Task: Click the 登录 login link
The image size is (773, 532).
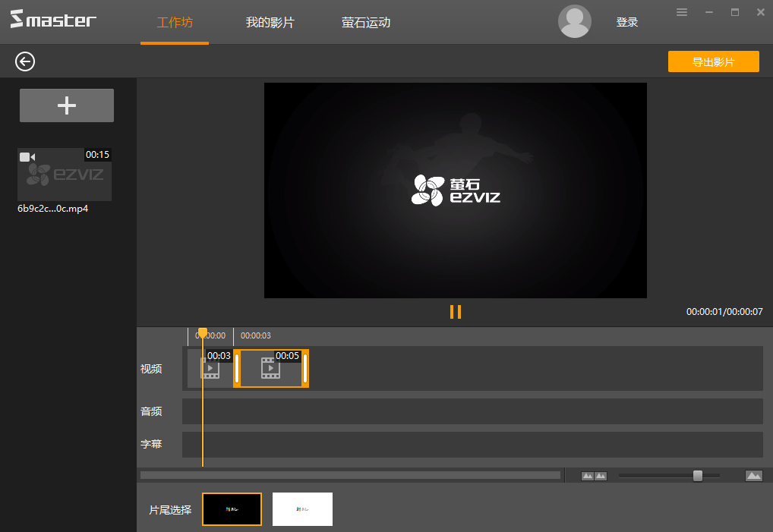Action: pyautogui.click(x=626, y=23)
